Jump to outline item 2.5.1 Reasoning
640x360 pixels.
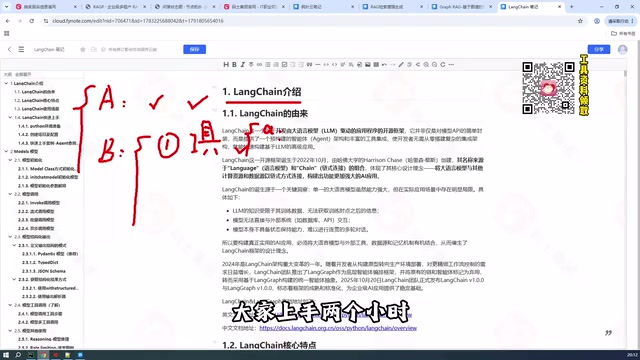click(43, 339)
